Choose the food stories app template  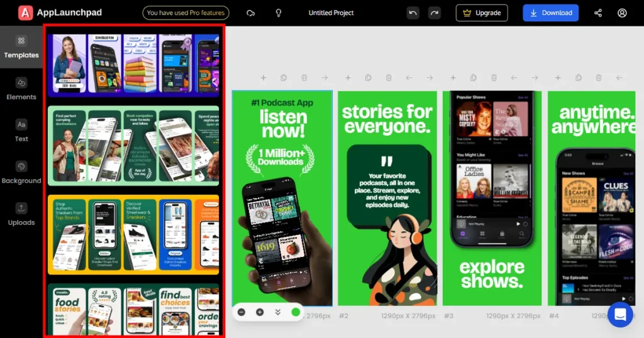(133, 309)
